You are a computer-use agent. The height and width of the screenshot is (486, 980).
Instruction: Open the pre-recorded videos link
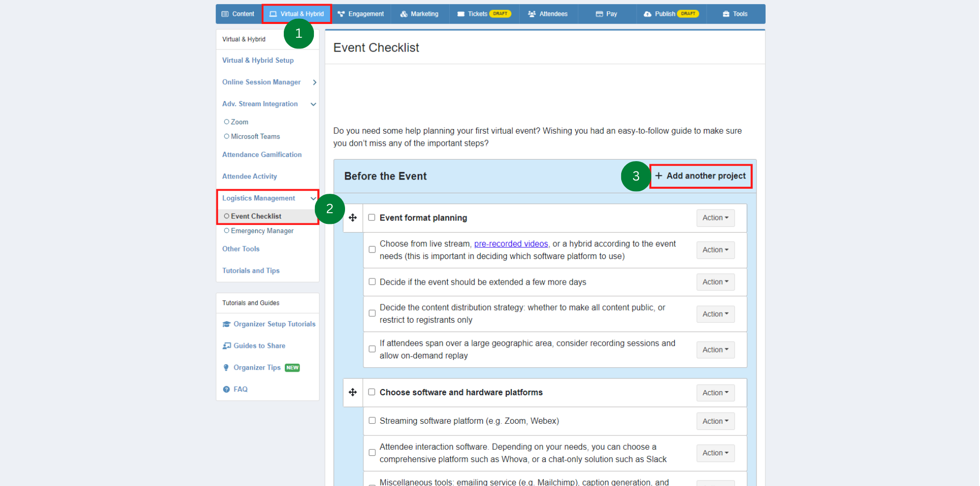[510, 243]
